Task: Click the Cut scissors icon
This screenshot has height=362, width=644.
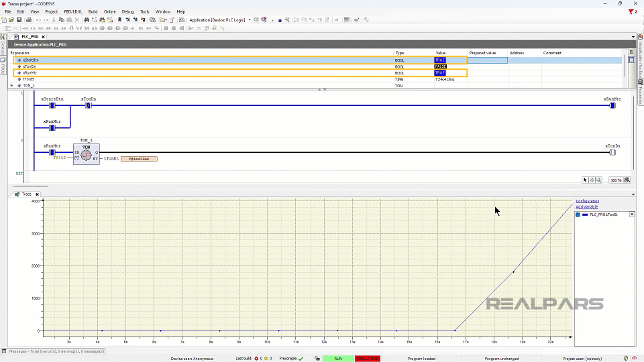Action: point(54,19)
